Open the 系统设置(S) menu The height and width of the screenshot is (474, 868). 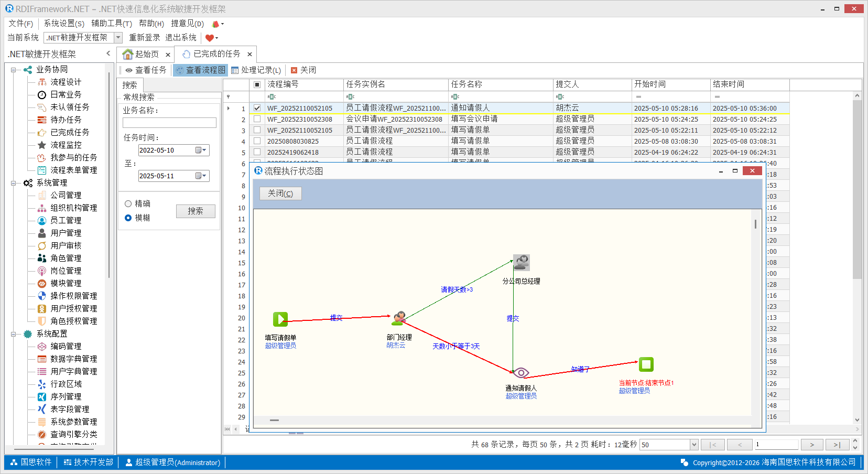coord(63,24)
